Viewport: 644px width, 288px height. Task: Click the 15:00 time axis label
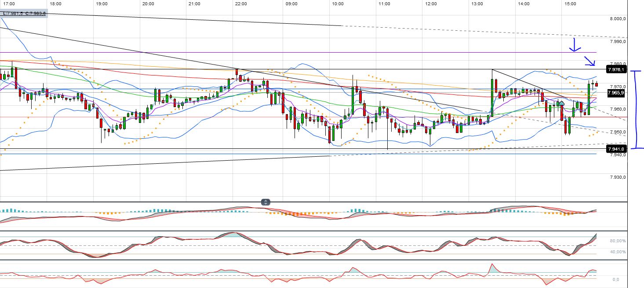570,4
